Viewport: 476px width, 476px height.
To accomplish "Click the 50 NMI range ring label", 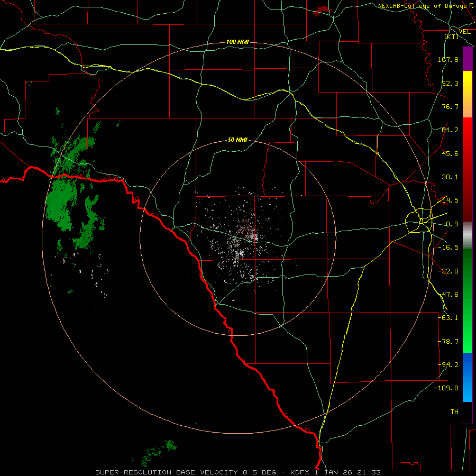I will 237,140.
